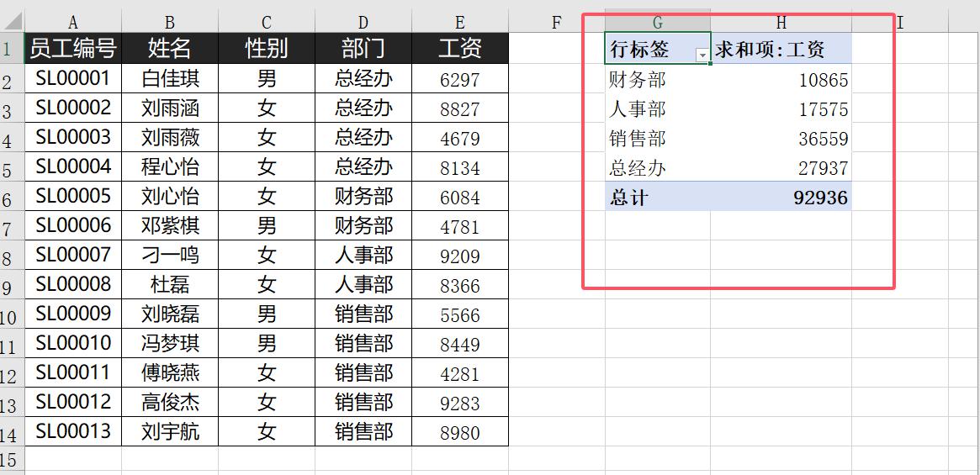Select the name cell 刘雨涵
The width and height of the screenshot is (980, 475).
click(169, 108)
